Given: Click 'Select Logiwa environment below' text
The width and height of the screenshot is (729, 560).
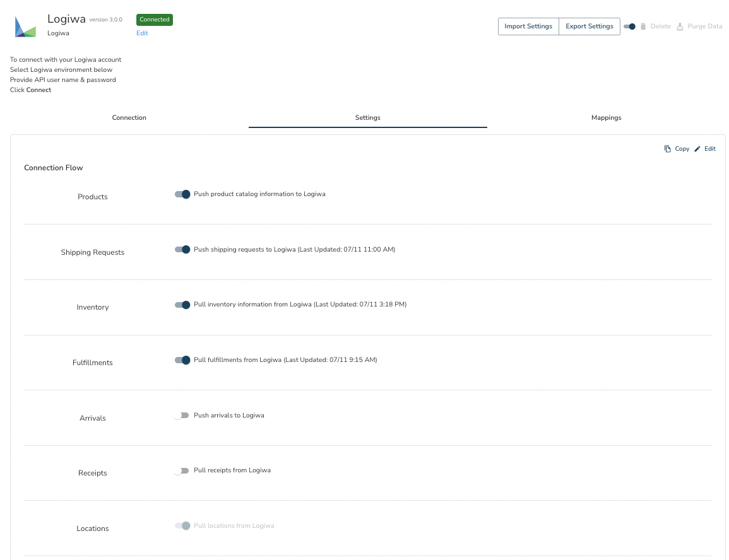Looking at the screenshot, I should point(61,69).
